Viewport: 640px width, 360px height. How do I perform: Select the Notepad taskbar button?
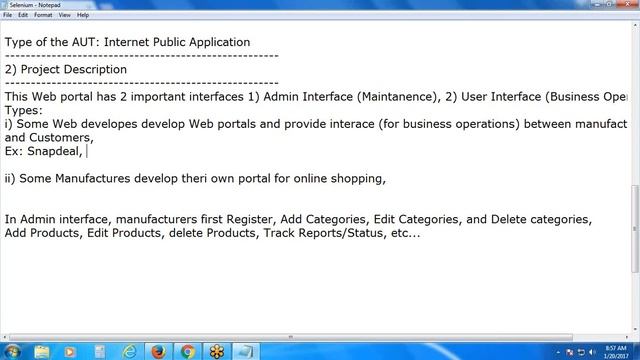pos(246,352)
